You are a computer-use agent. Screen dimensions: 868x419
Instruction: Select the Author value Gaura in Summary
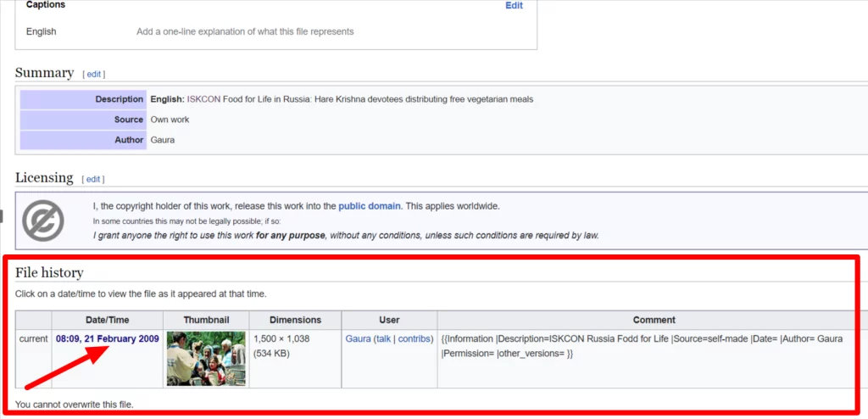(163, 140)
